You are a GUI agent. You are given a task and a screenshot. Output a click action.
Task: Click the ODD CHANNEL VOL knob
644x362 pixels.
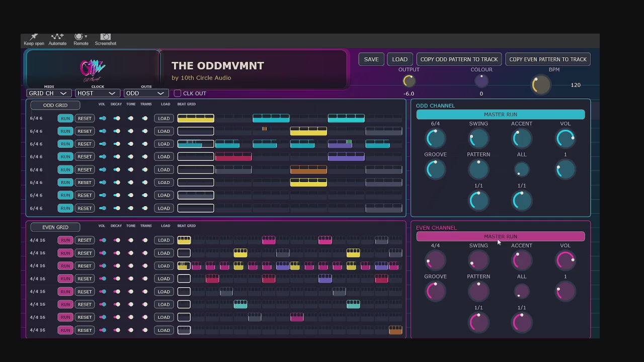(565, 138)
